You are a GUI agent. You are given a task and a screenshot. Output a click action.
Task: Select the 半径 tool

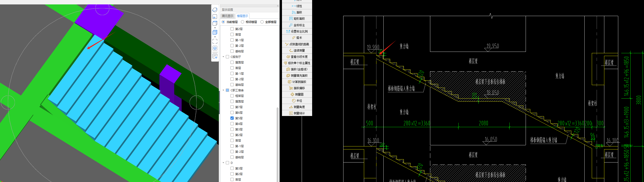297,101
